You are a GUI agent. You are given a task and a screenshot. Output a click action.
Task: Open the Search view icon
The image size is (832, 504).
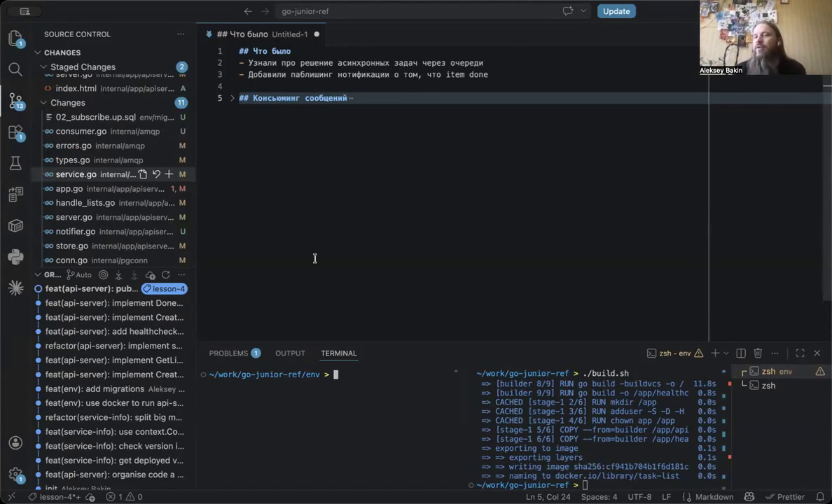point(15,69)
